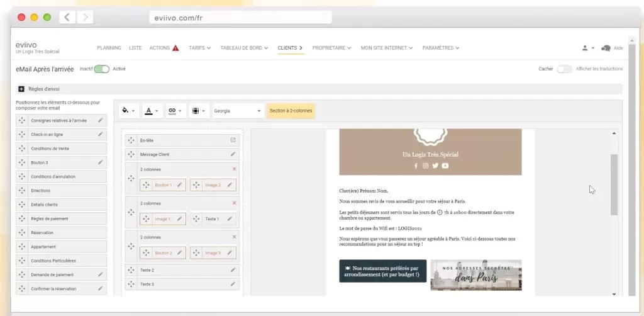This screenshot has width=644, height=316.
Task: Click the Instagram icon in email preview
Action: pyautogui.click(x=426, y=166)
